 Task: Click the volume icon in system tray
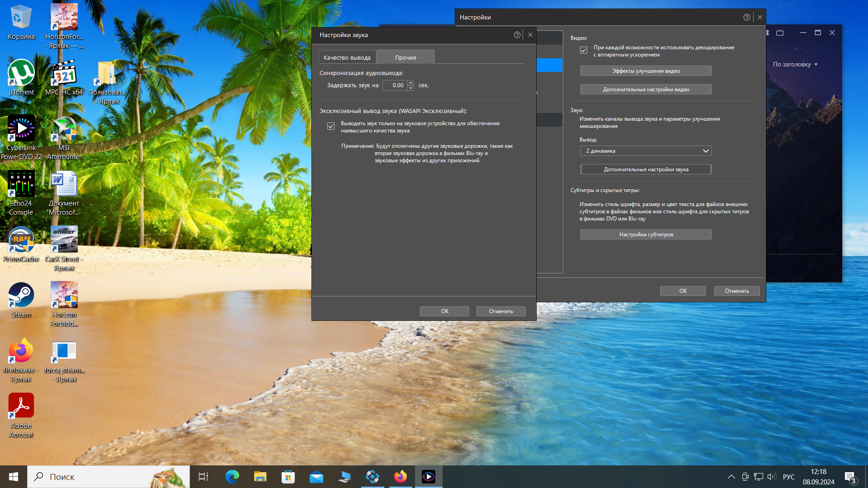pyautogui.click(x=771, y=477)
